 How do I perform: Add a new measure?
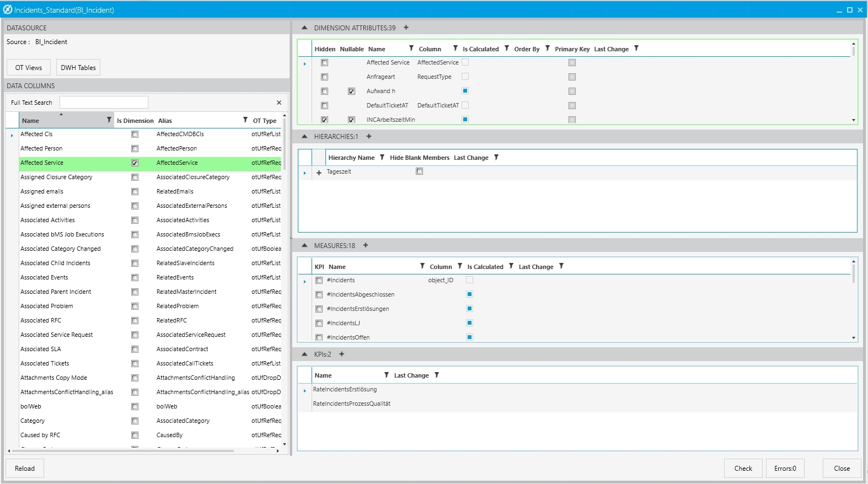coord(366,245)
